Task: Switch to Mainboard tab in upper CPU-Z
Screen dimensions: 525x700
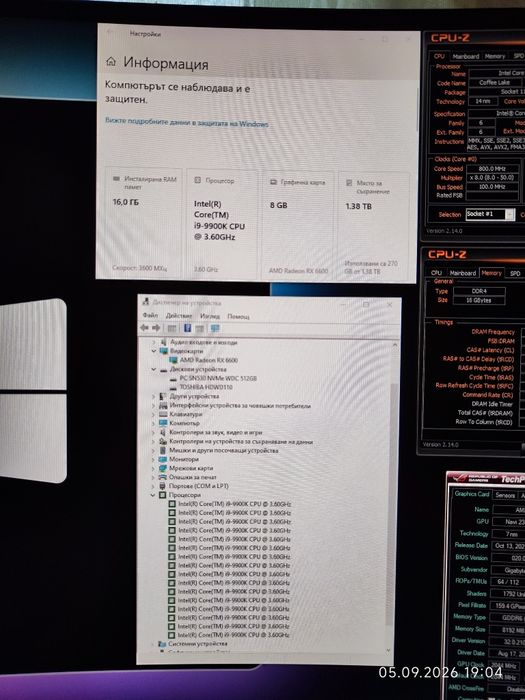Action: tap(466, 56)
